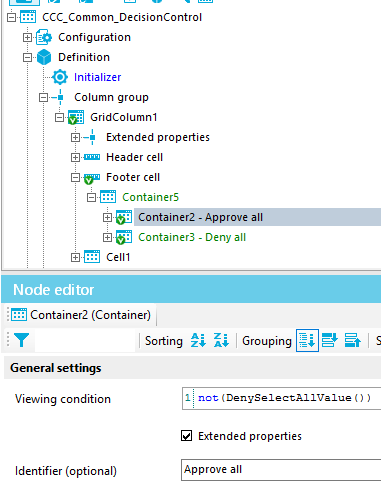The image size is (381, 488).
Task: Click the Extended properties tree node icon
Action: [92, 137]
